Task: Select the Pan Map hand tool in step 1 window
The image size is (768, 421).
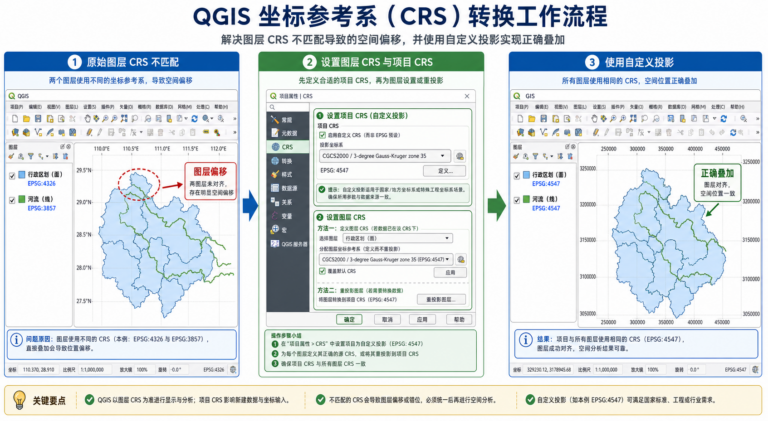Action: pyautogui.click(x=87, y=118)
